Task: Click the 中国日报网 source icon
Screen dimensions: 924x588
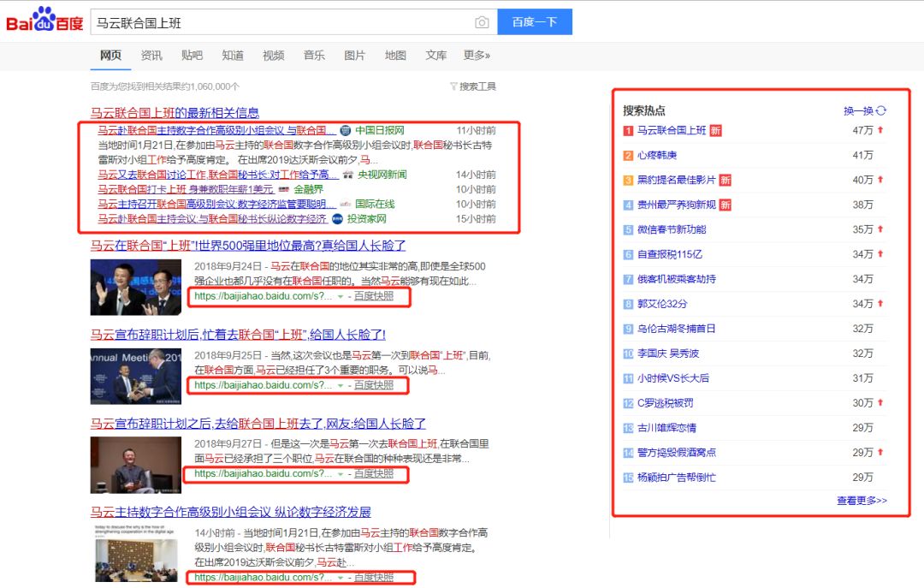Action: click(x=346, y=130)
